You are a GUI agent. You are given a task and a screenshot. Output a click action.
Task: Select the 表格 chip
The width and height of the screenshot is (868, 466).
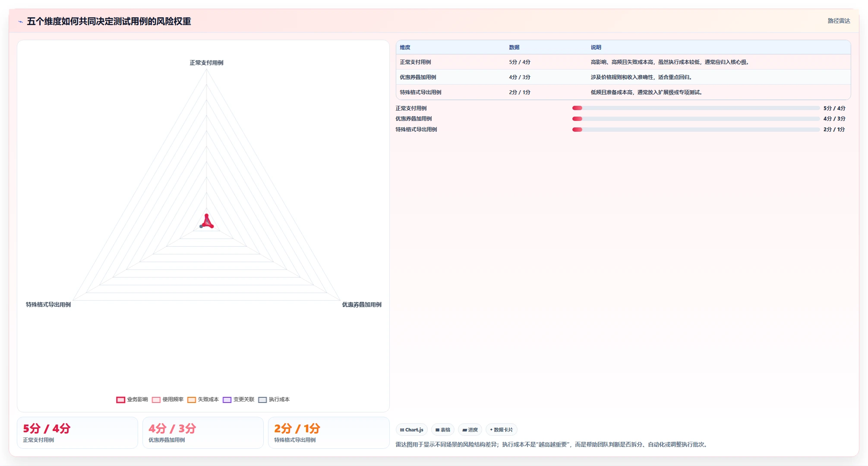coord(443,430)
